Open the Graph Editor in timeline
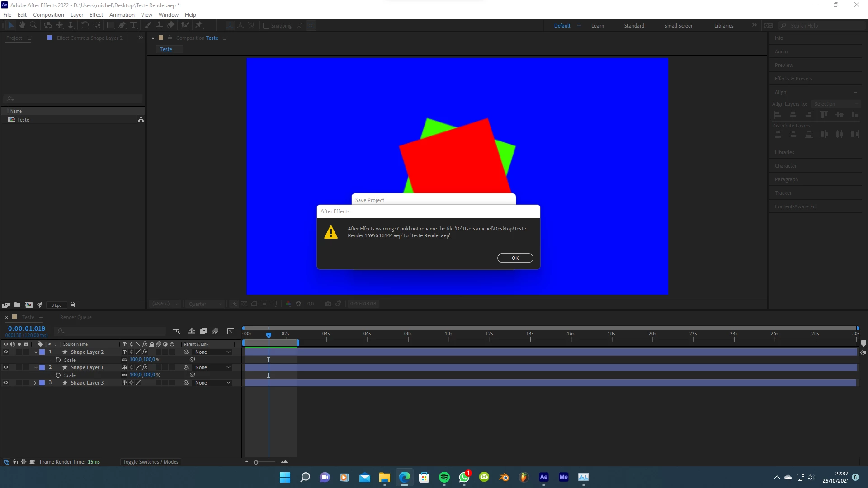The image size is (868, 488). pos(231,331)
